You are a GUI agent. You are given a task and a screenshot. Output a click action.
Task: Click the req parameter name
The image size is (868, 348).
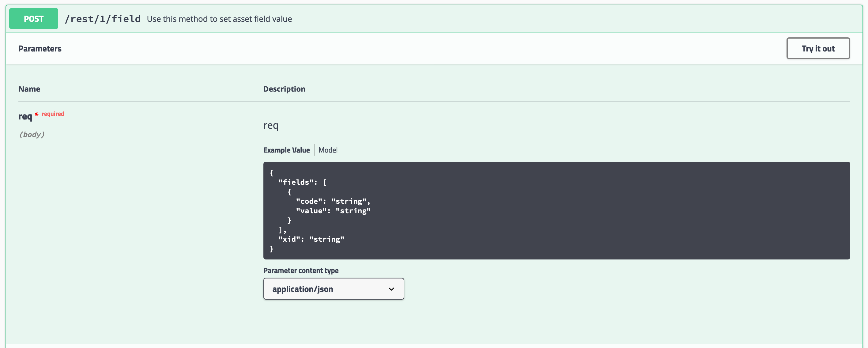tap(25, 116)
